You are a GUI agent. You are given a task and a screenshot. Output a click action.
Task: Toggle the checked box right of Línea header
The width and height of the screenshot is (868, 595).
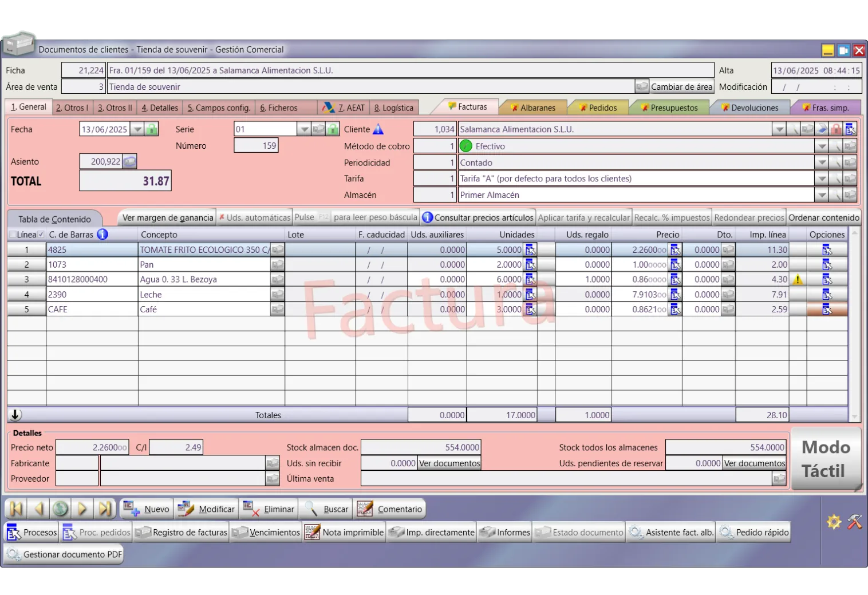pos(41,235)
